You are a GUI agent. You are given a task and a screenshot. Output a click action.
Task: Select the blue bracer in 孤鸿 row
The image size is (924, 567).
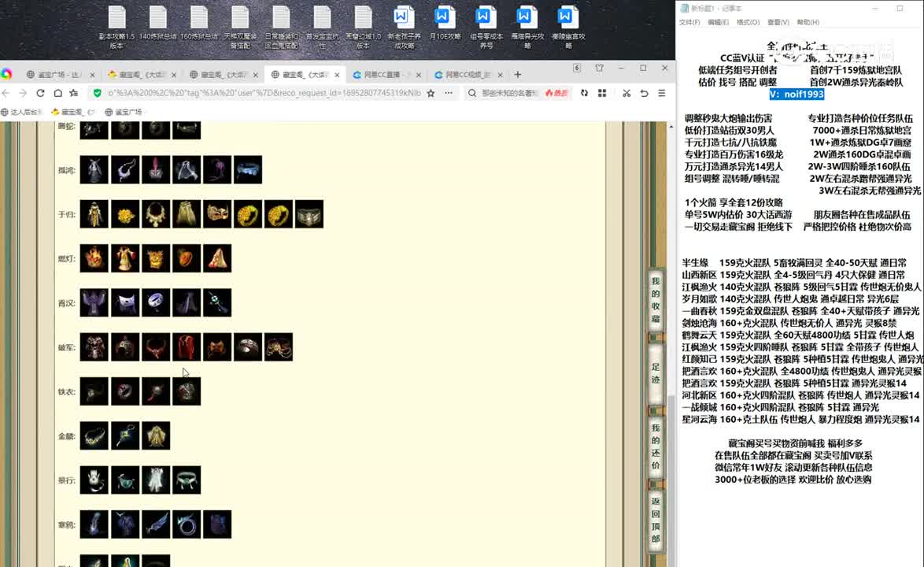(x=247, y=170)
